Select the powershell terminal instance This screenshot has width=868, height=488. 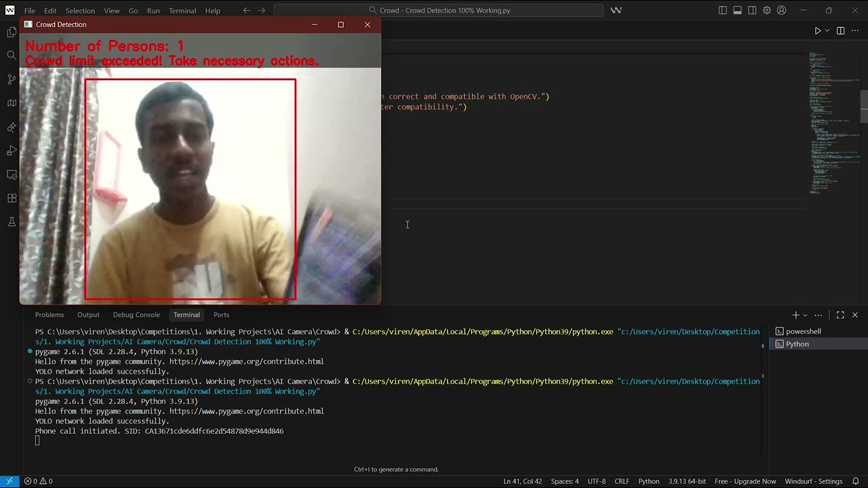(818, 331)
